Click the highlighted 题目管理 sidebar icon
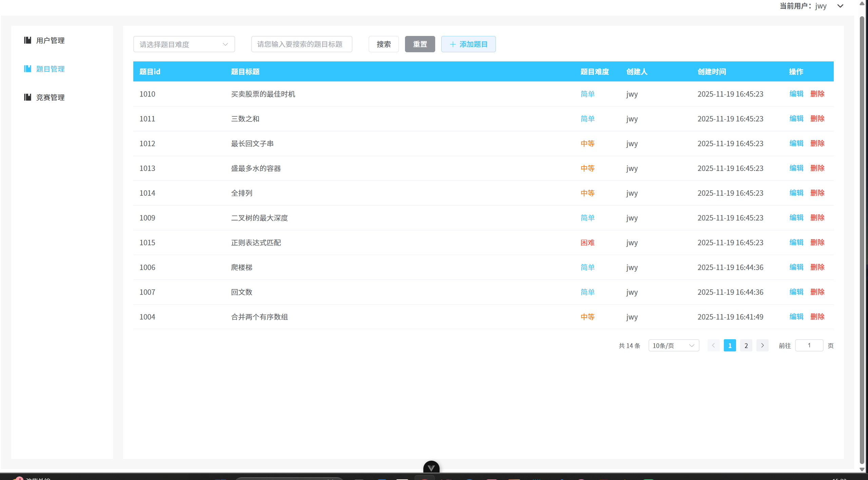This screenshot has height=480, width=868. [x=27, y=69]
